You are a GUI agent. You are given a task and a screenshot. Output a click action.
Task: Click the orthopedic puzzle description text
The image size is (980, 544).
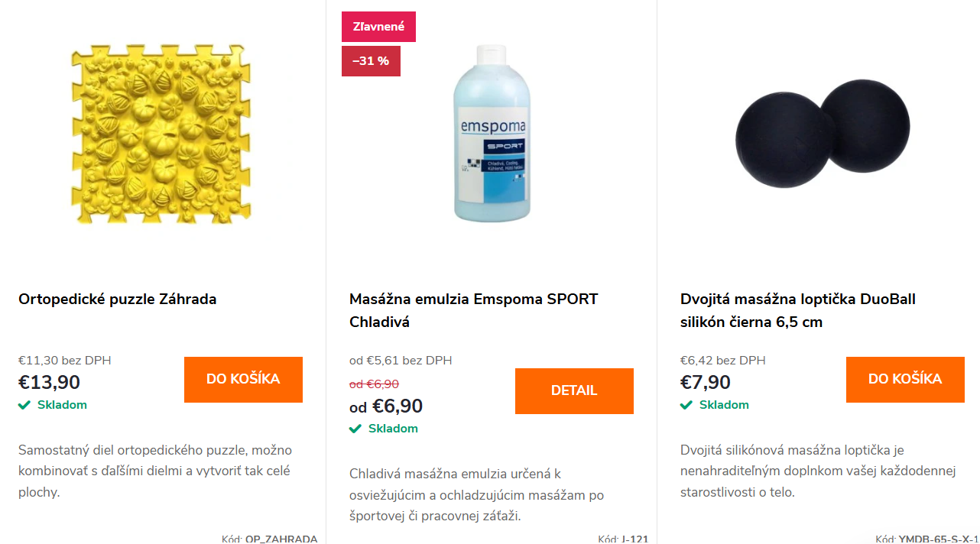[x=155, y=471]
